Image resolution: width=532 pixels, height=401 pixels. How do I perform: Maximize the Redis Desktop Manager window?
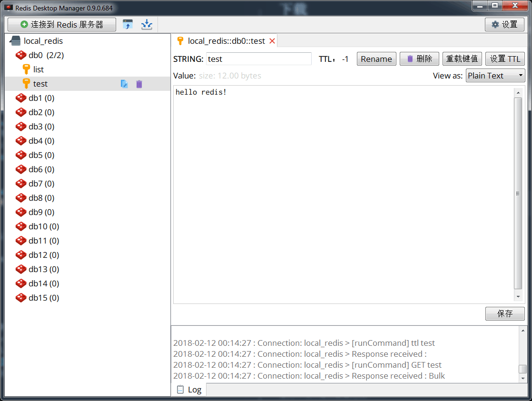pos(495,6)
